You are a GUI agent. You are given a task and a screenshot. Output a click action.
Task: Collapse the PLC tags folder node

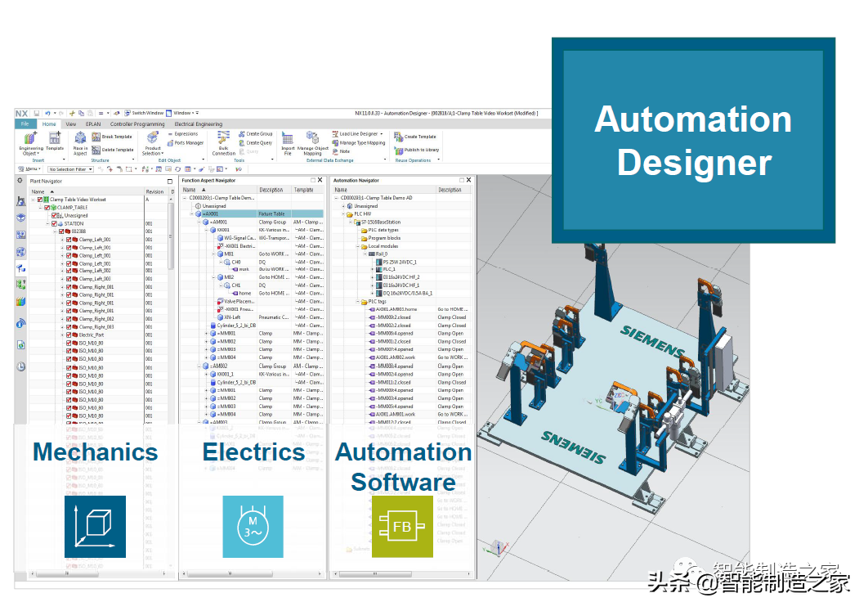tap(357, 302)
